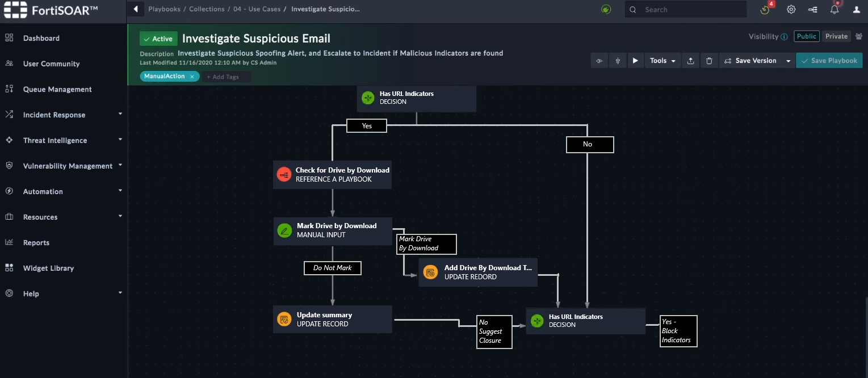This screenshot has height=378, width=868.
Task: Click orange icon on Update summary step
Action: [284, 320]
